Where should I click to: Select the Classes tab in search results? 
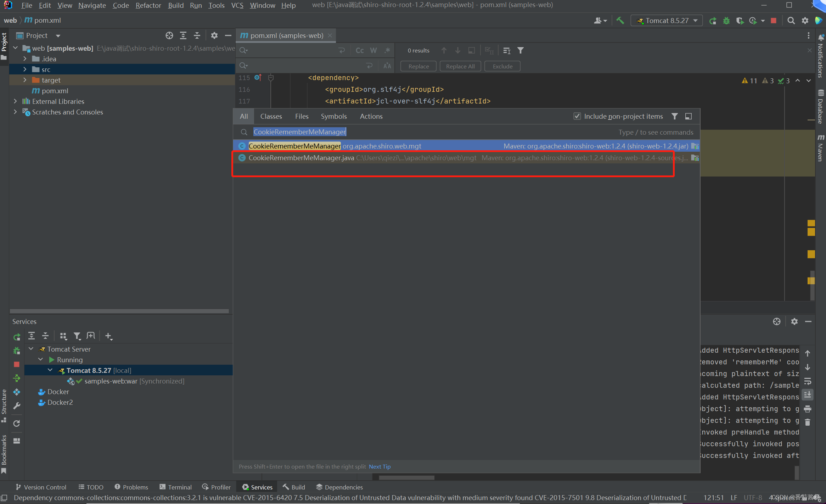tap(271, 116)
